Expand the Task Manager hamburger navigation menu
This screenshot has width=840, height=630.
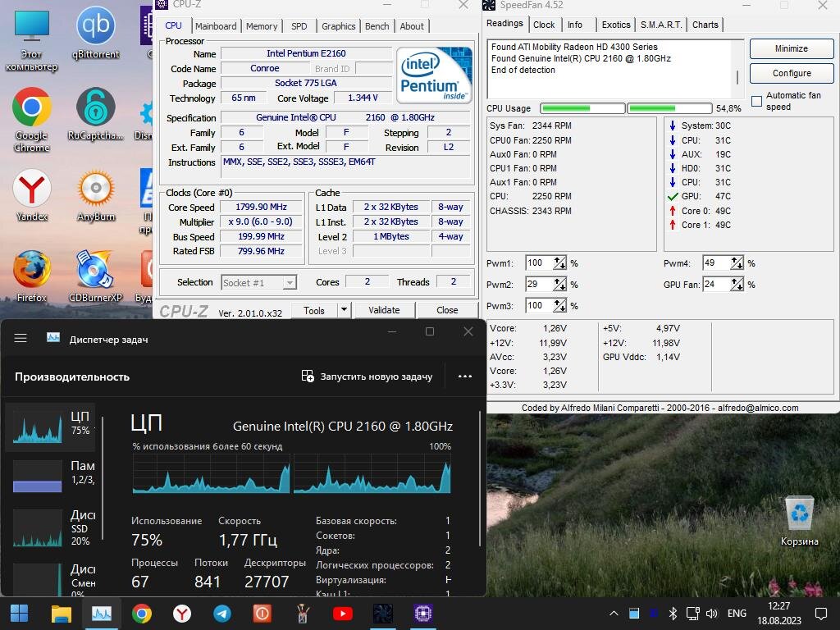pyautogui.click(x=21, y=338)
